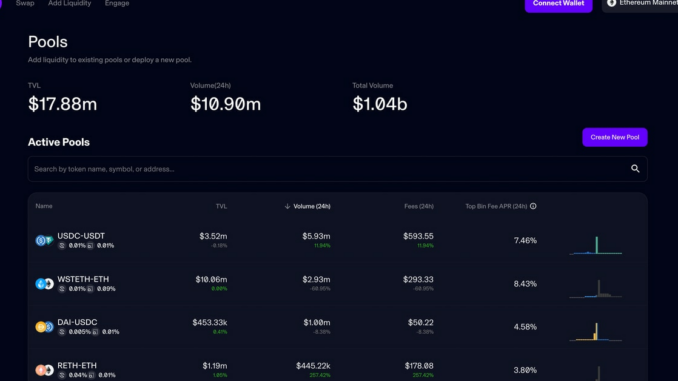Click the Create New Pool button
678x381 pixels.
coord(614,137)
